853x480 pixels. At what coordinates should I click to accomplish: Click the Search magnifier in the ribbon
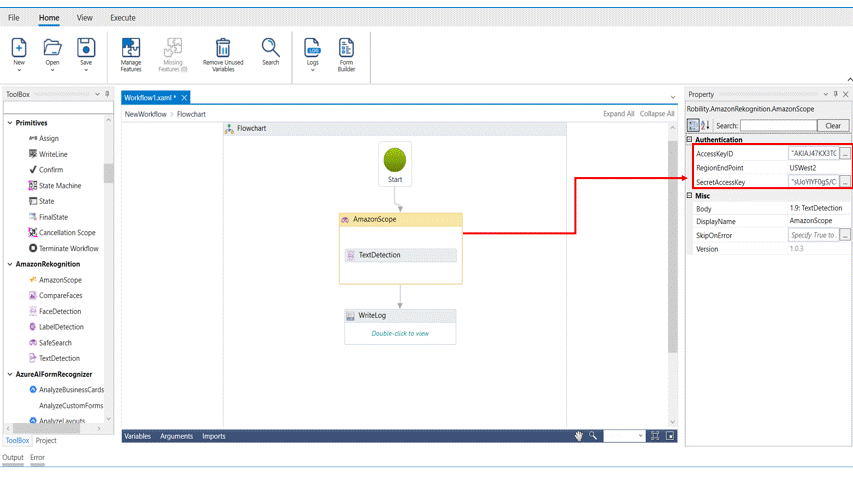[271, 47]
